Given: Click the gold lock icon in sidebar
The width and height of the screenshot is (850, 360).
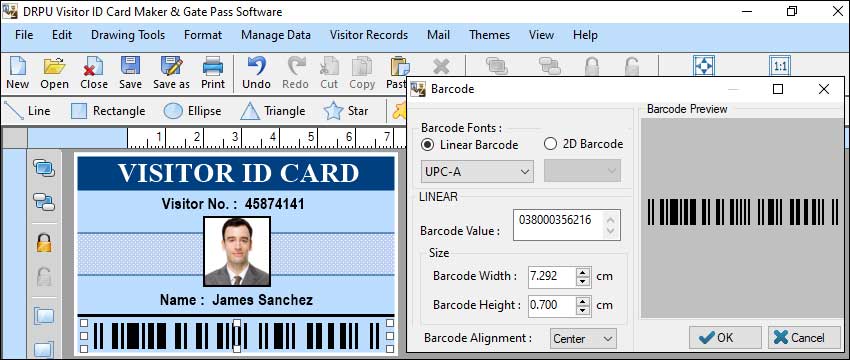Looking at the screenshot, I should [x=44, y=242].
